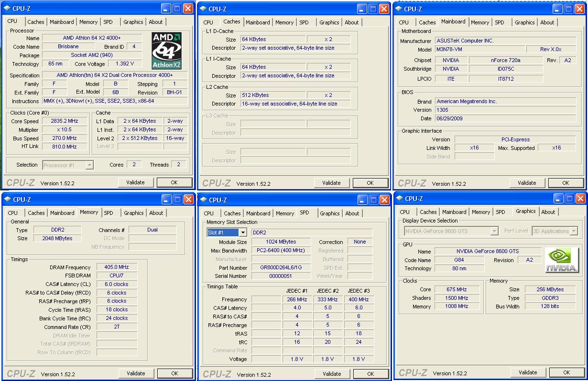Click the L2 descriptor 16-way set associative
Screen dimensions: 588x381
(295, 104)
